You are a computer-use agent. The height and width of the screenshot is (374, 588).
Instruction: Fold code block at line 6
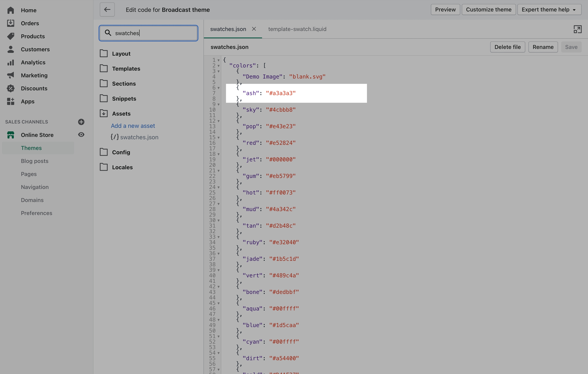pos(219,88)
